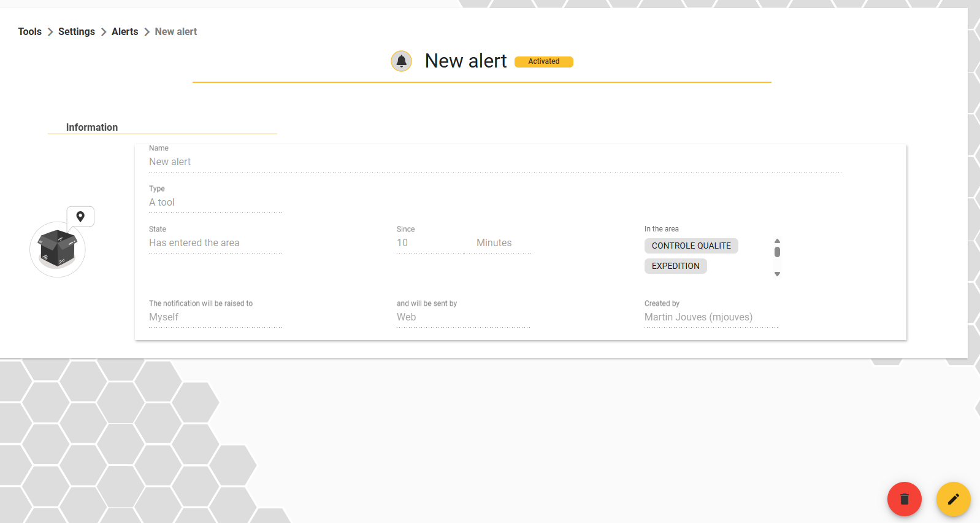980x523 pixels.
Task: Open the State field Has entered the area
Action: (x=215, y=242)
